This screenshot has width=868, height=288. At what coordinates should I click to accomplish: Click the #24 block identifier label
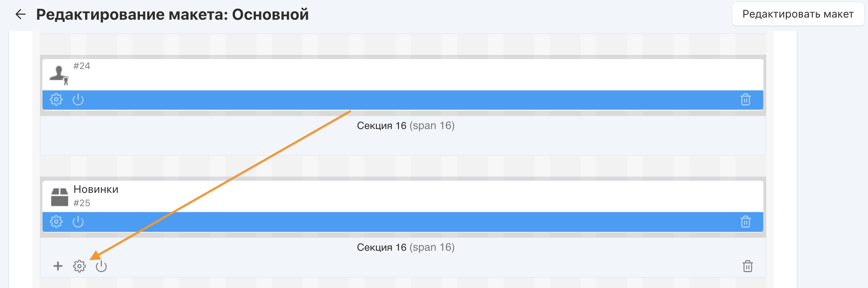[82, 66]
